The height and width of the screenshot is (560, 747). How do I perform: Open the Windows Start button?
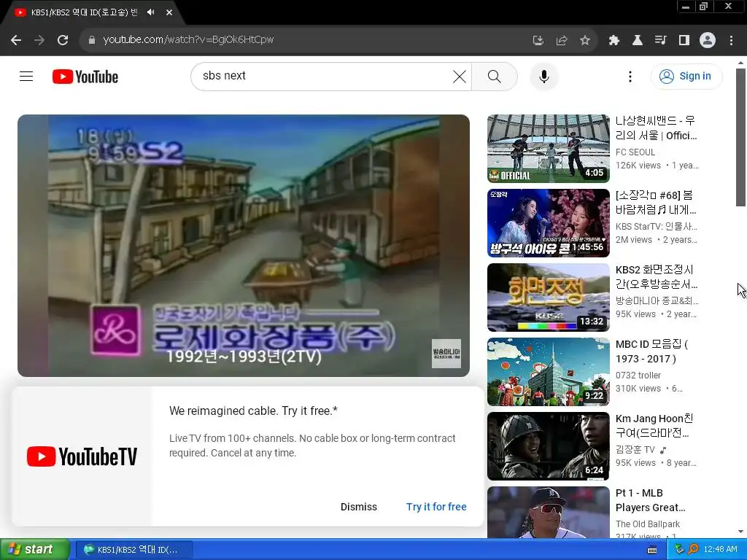(34, 550)
